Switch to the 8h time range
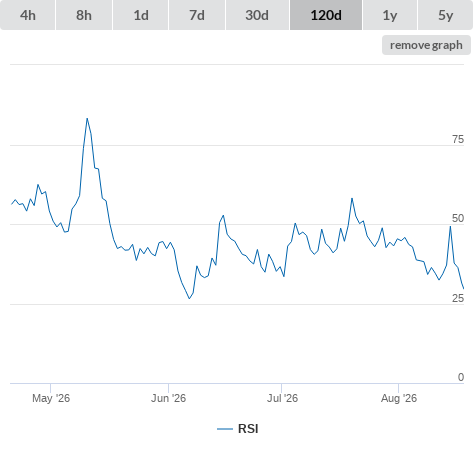 pyautogui.click(x=84, y=15)
